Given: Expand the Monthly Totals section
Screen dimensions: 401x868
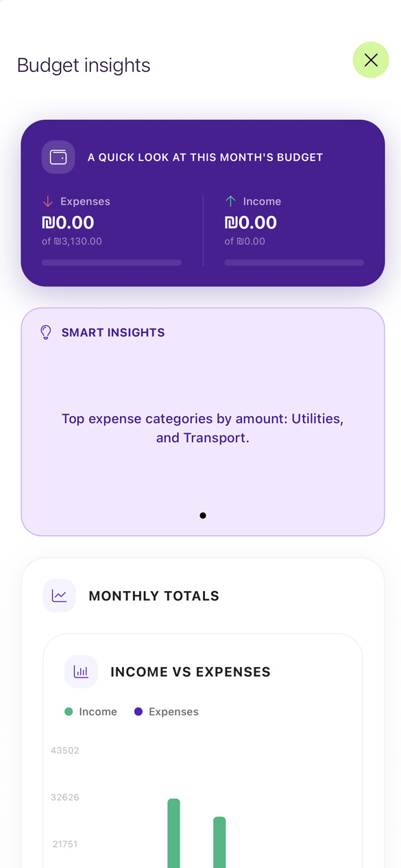Looking at the screenshot, I should [x=154, y=595].
